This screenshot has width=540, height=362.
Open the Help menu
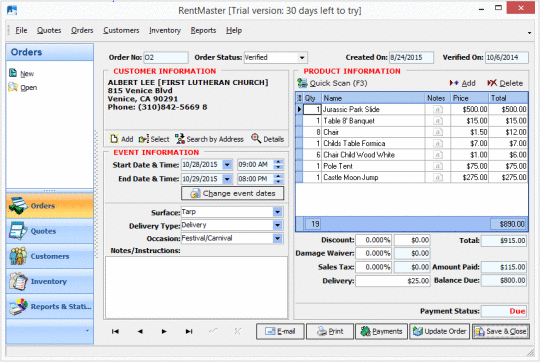pos(234,30)
